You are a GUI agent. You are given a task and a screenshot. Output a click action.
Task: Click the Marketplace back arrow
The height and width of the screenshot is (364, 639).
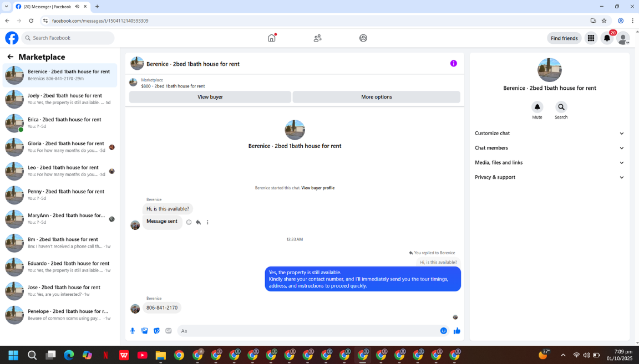[x=10, y=57]
